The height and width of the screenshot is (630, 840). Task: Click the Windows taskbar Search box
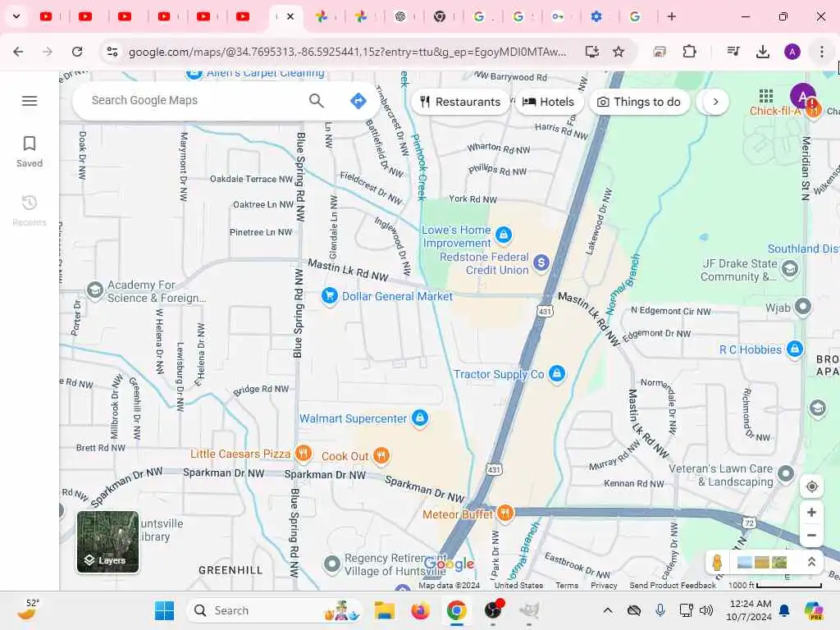pyautogui.click(x=275, y=610)
